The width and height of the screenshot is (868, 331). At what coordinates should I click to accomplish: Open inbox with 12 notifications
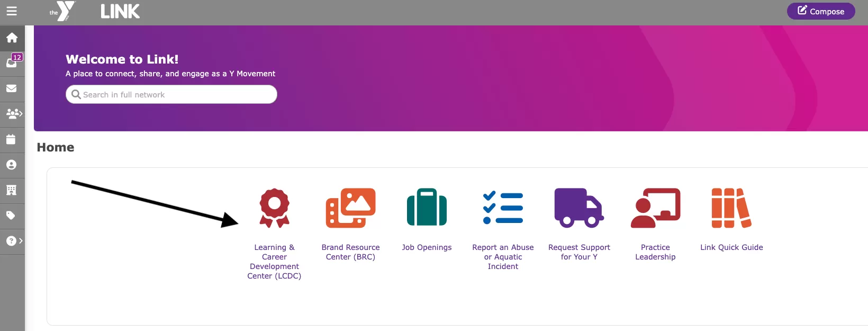click(12, 62)
